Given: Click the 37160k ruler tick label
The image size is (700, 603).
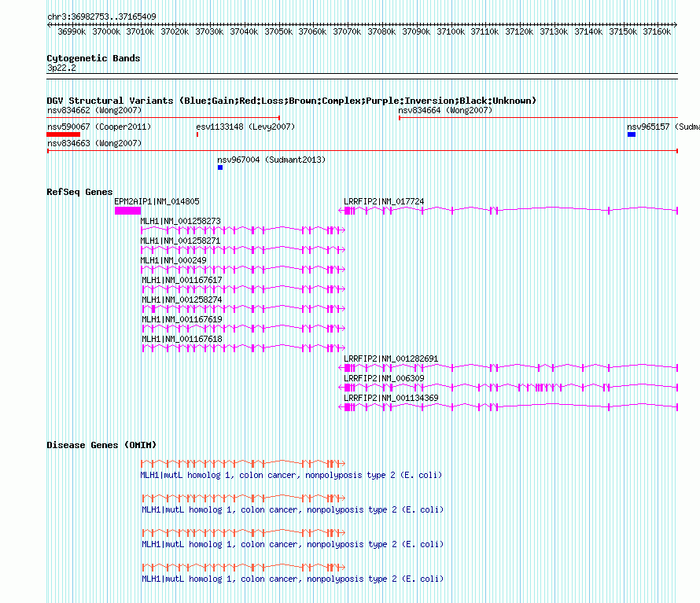Looking at the screenshot, I should click(657, 31).
